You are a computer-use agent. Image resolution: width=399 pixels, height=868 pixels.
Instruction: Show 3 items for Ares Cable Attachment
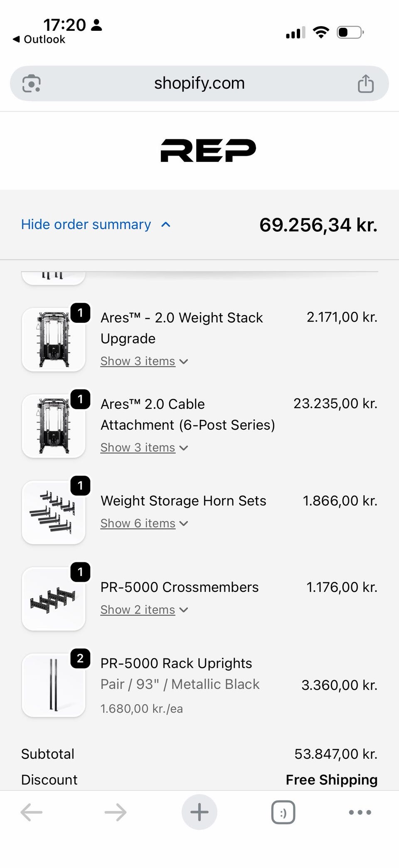(144, 448)
